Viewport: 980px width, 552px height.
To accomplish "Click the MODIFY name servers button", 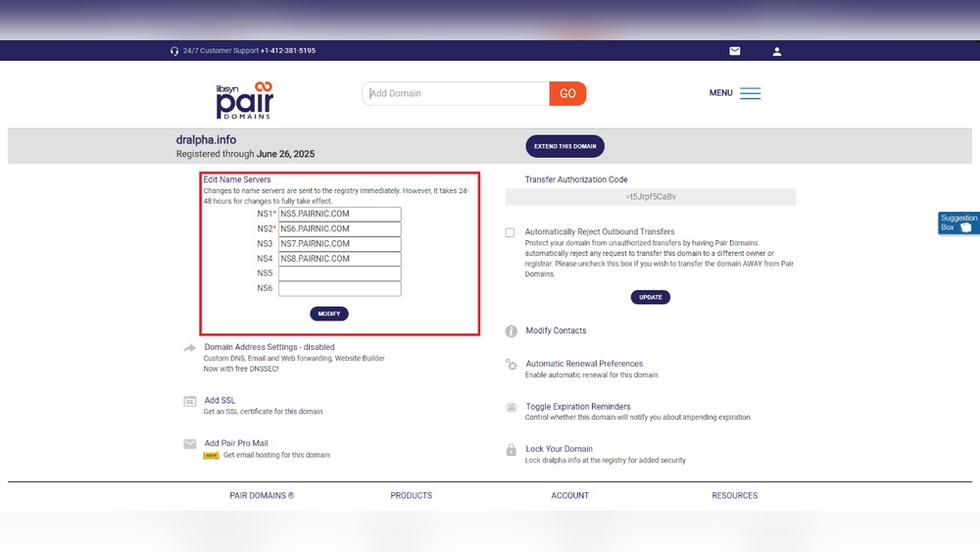I will (328, 314).
